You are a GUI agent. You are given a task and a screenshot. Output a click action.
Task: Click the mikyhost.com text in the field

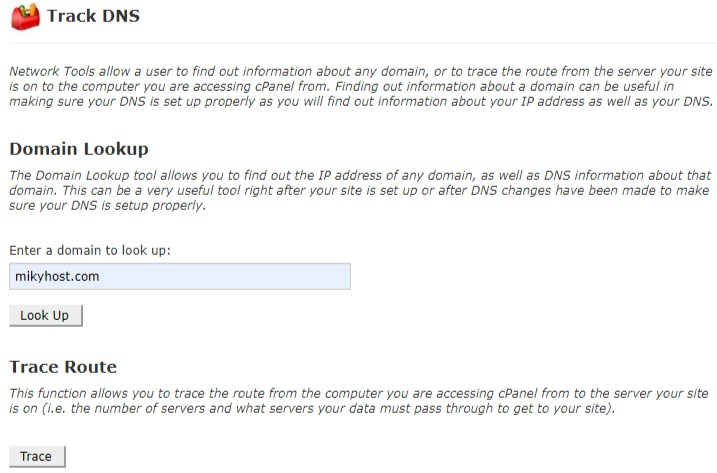57,276
